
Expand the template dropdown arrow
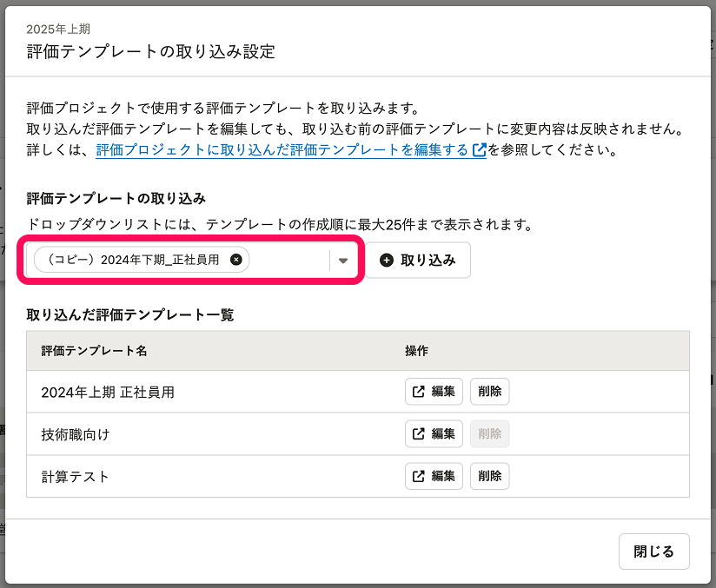343,261
